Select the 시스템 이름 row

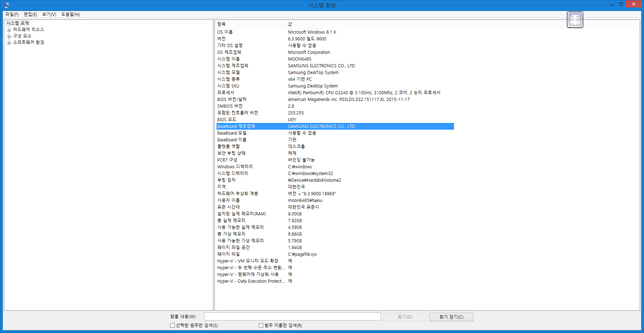click(335, 59)
